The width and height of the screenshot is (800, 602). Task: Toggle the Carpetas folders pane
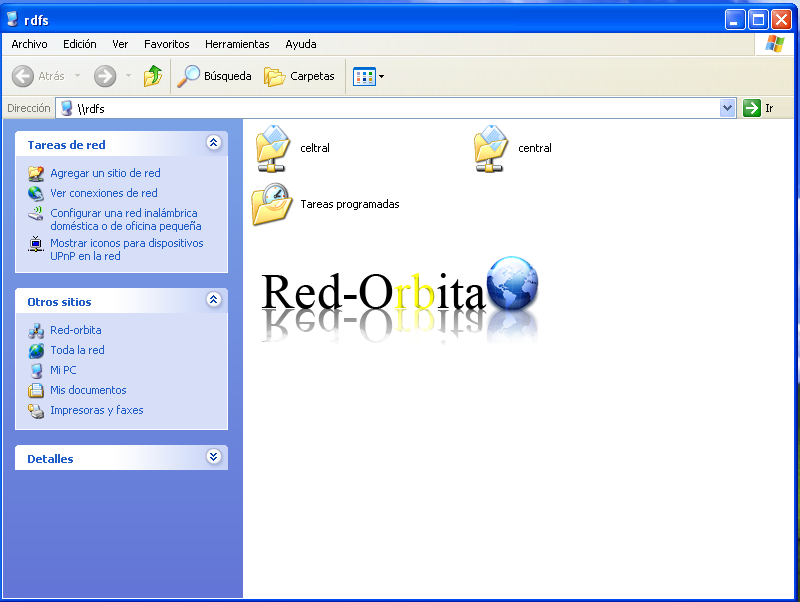click(299, 76)
